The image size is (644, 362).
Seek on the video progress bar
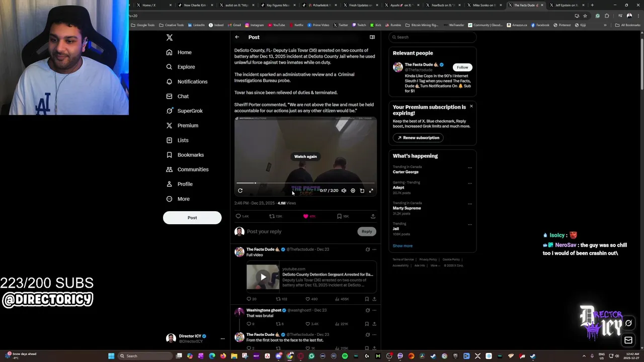(x=305, y=183)
